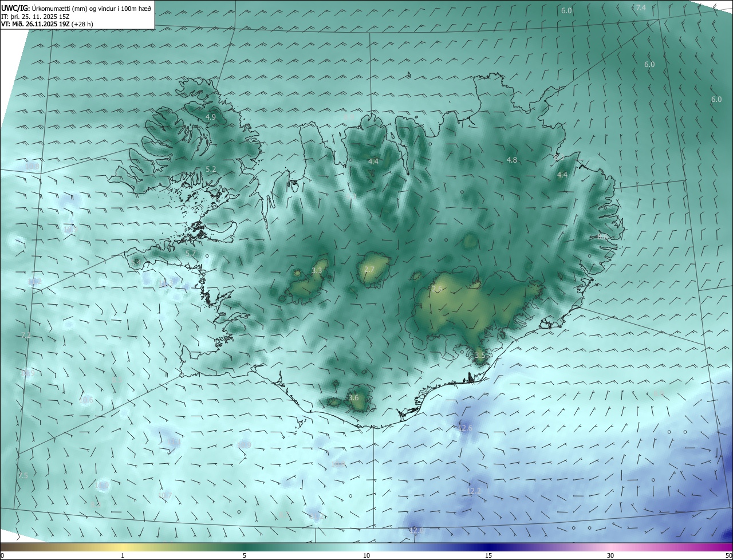The image size is (733, 560).
Task: Click the 'UWC/IG: Úrkomumætti (mm)' map title
Action: [76, 9]
